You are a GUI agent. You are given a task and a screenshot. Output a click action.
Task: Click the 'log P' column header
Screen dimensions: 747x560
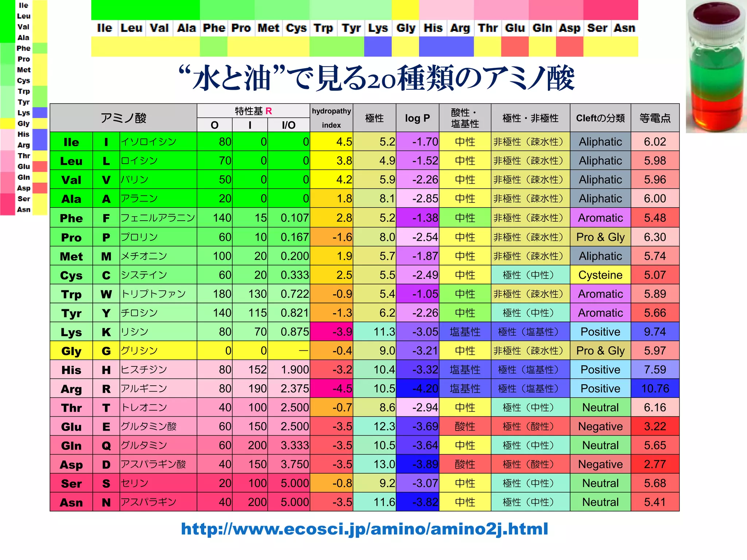coord(418,118)
